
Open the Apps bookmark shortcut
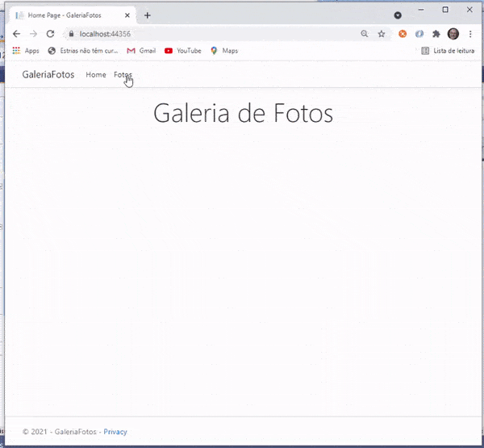pos(26,50)
